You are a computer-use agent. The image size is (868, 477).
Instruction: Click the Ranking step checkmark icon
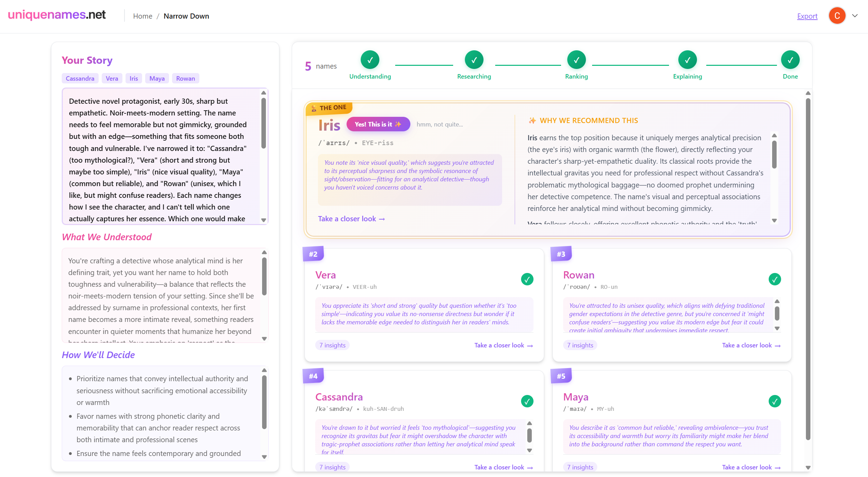(576, 60)
